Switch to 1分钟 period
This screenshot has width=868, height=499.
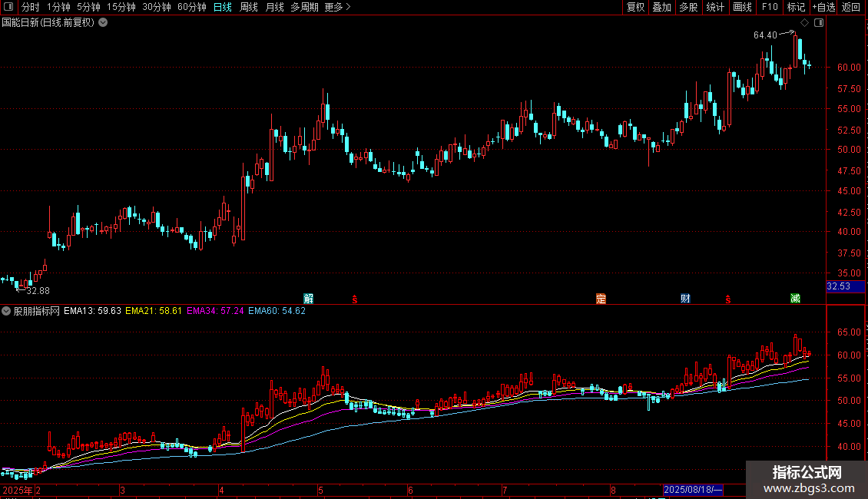pos(58,7)
